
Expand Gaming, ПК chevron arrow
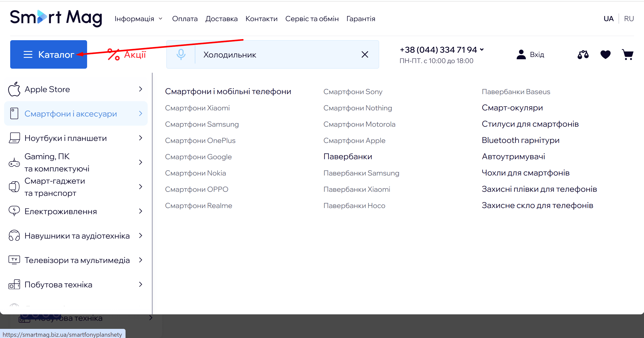click(x=141, y=162)
